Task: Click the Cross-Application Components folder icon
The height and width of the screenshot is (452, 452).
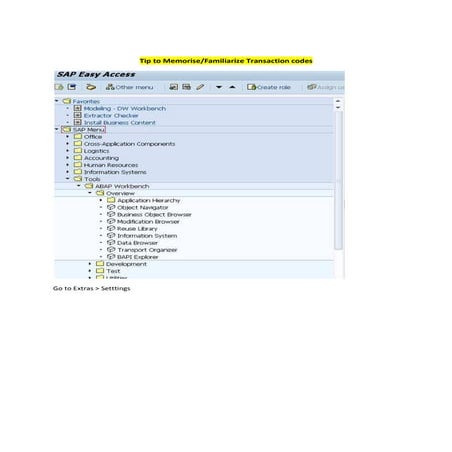Action: [x=78, y=143]
